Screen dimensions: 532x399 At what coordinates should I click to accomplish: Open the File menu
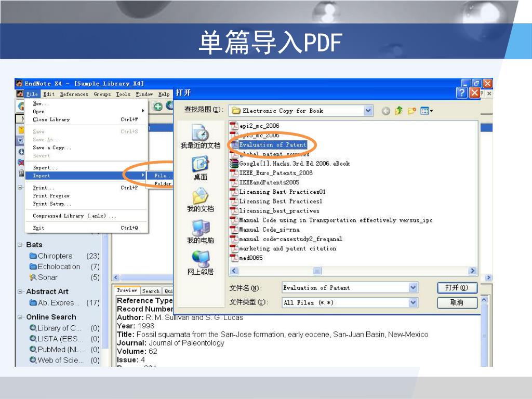point(32,94)
